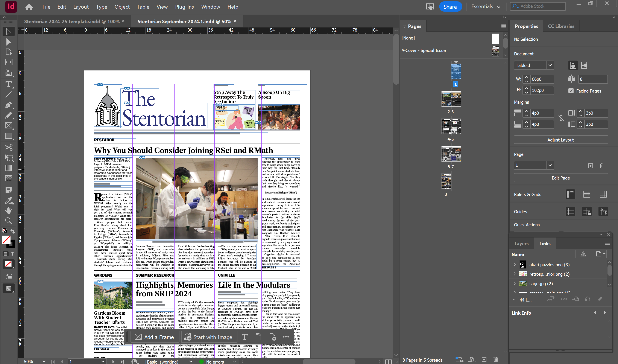Select the Type tool
Viewport: 618px width, 364px height.
point(8,84)
